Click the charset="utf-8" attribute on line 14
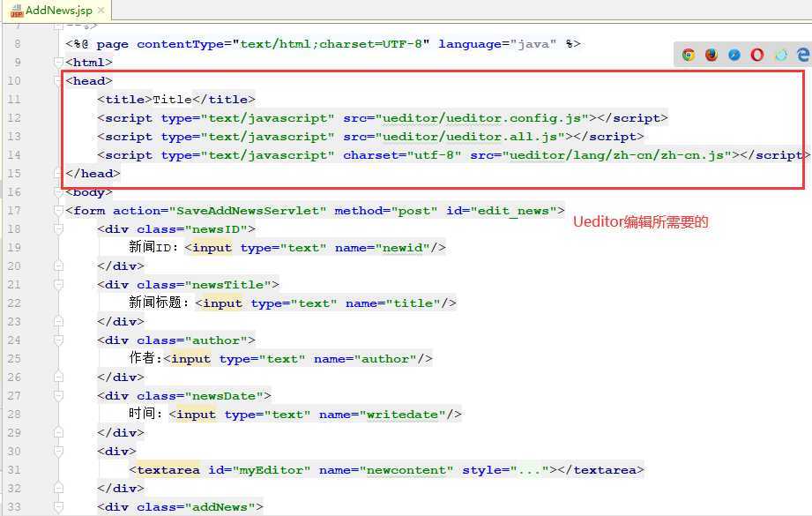 tap(402, 155)
